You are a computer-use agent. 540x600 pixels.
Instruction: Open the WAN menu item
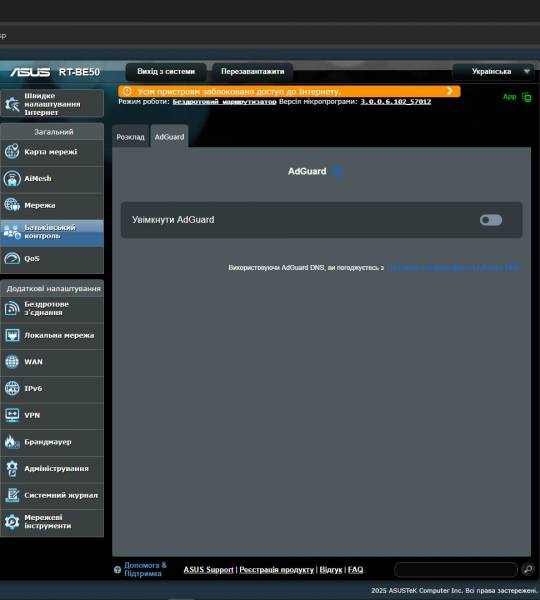point(52,362)
